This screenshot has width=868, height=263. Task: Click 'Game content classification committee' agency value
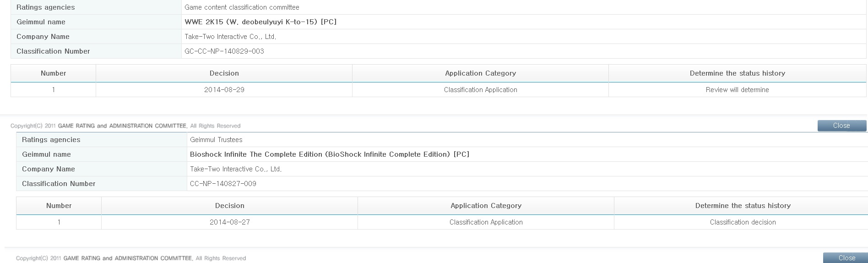(242, 7)
